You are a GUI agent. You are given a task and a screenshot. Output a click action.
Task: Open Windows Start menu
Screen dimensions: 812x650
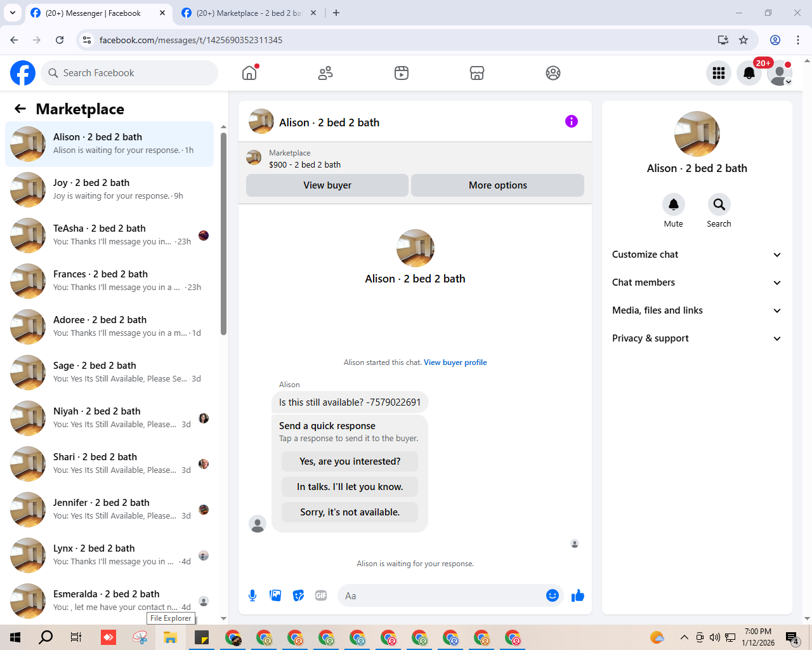pyautogui.click(x=15, y=637)
